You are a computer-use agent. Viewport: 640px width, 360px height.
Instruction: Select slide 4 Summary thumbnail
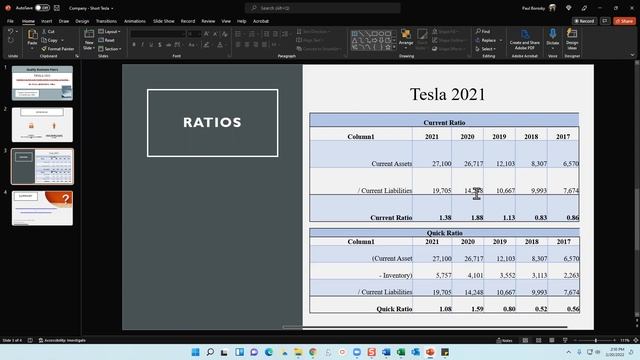[42, 208]
